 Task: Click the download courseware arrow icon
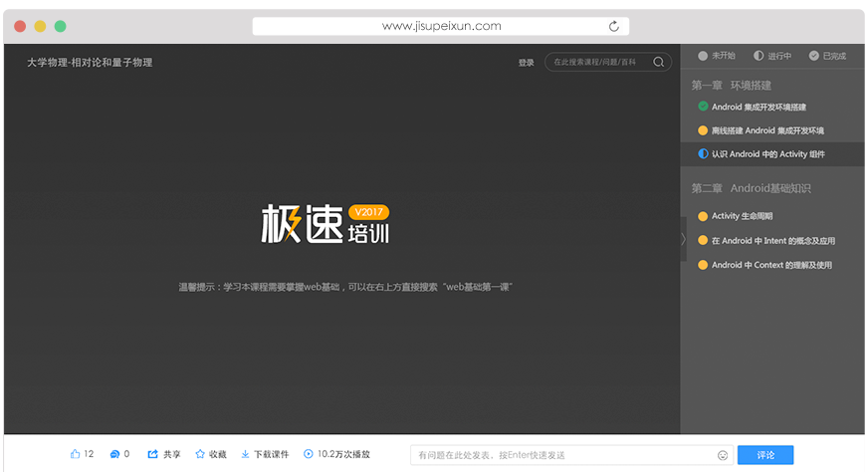pyautogui.click(x=245, y=454)
